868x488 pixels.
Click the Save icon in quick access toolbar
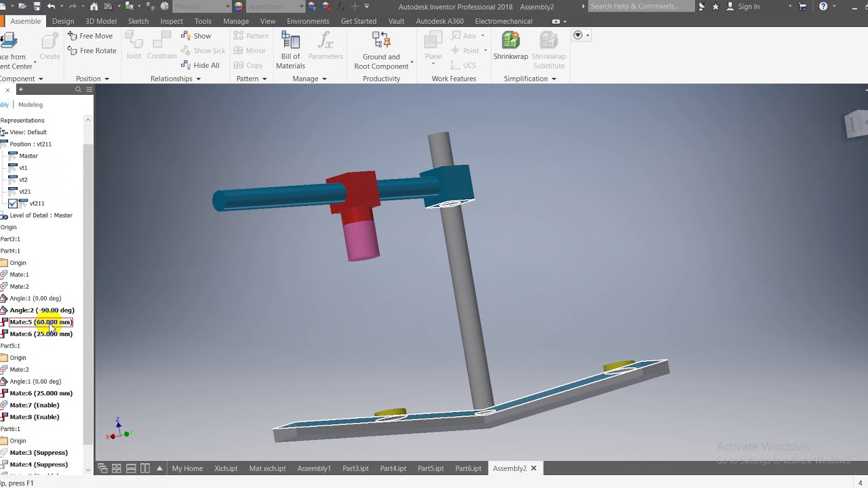click(36, 6)
